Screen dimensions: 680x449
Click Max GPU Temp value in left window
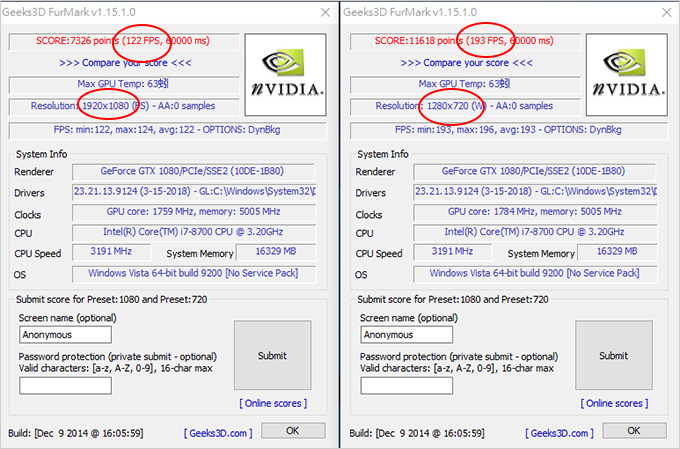[123, 84]
